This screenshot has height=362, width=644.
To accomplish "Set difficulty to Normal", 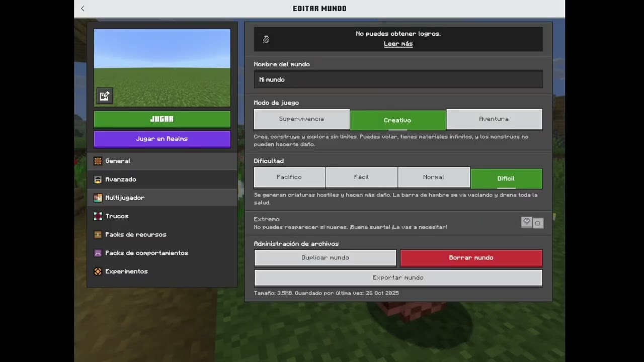I will [x=434, y=177].
